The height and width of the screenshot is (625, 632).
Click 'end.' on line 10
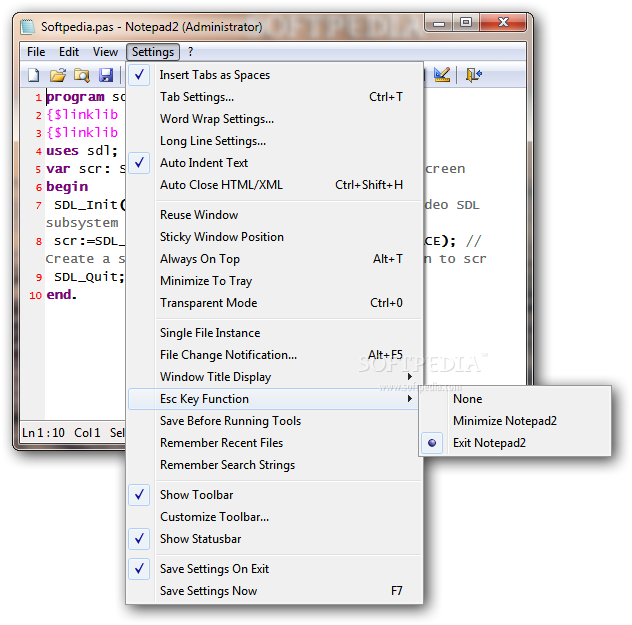(x=61, y=295)
